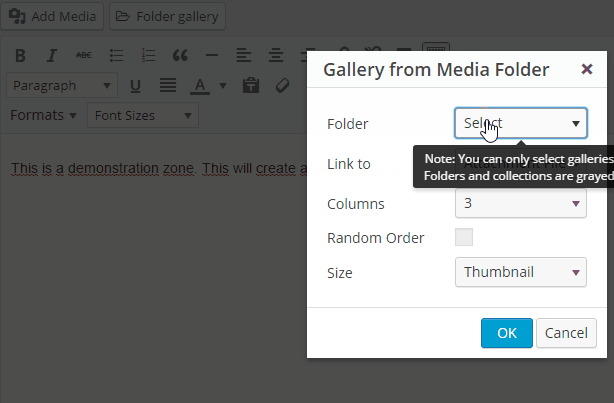Click the paste as text icon
This screenshot has width=614, height=403.
click(250, 86)
